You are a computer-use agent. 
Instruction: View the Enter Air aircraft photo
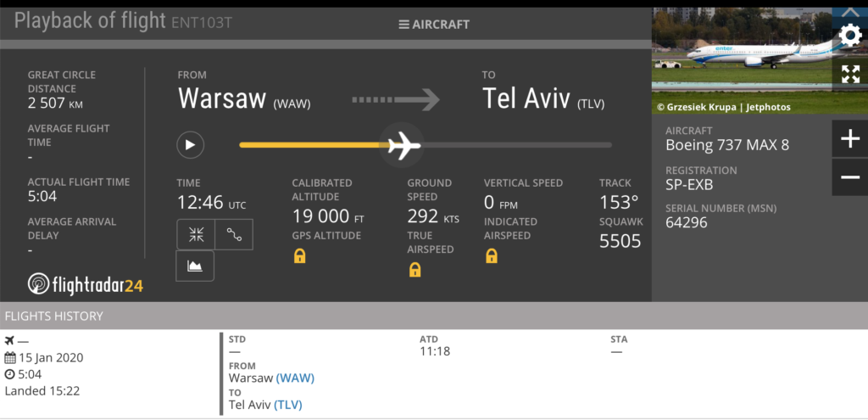pyautogui.click(x=742, y=60)
